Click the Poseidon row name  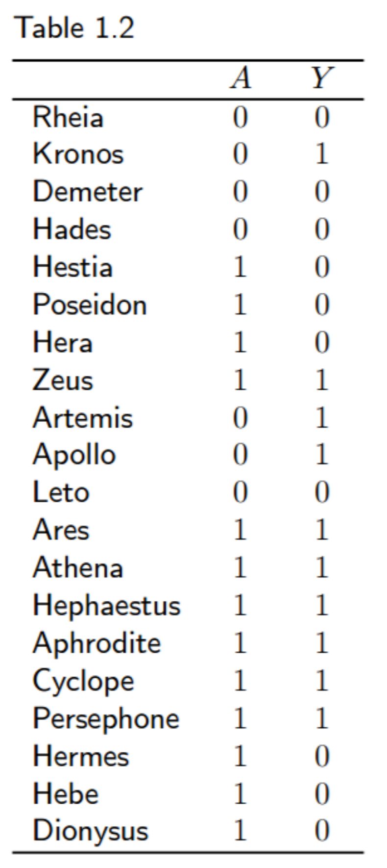point(90,305)
